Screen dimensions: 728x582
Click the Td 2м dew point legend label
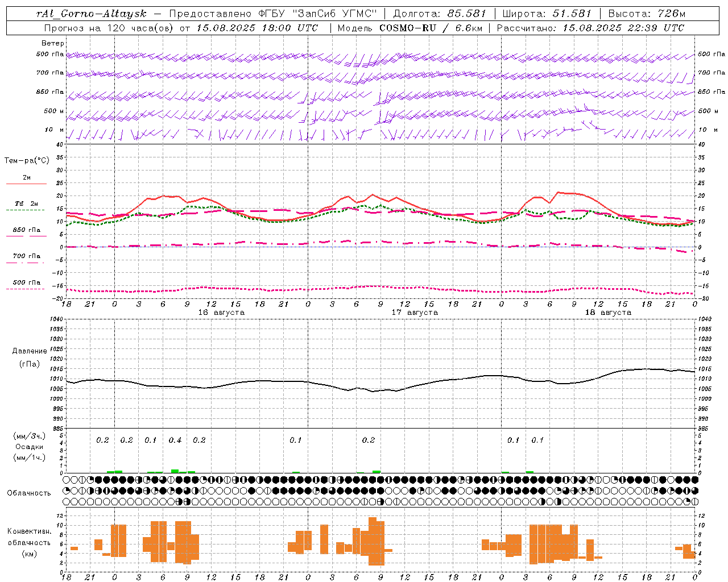click(x=26, y=203)
